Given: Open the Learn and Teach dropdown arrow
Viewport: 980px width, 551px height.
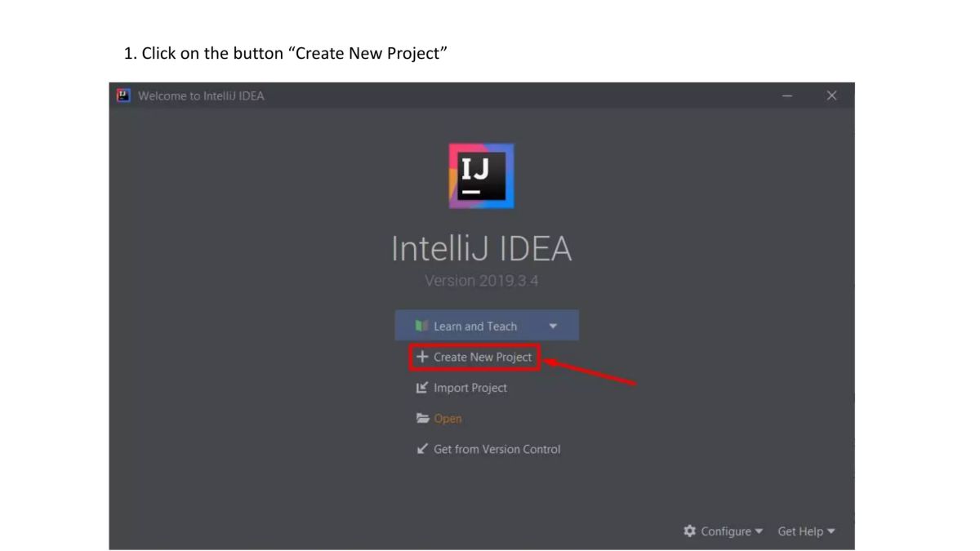Looking at the screenshot, I should click(x=554, y=325).
